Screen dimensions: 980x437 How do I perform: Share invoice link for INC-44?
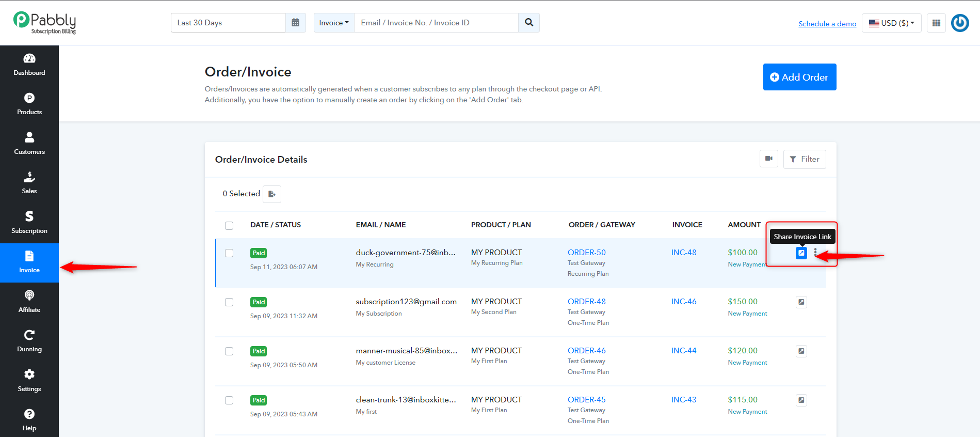(x=801, y=351)
